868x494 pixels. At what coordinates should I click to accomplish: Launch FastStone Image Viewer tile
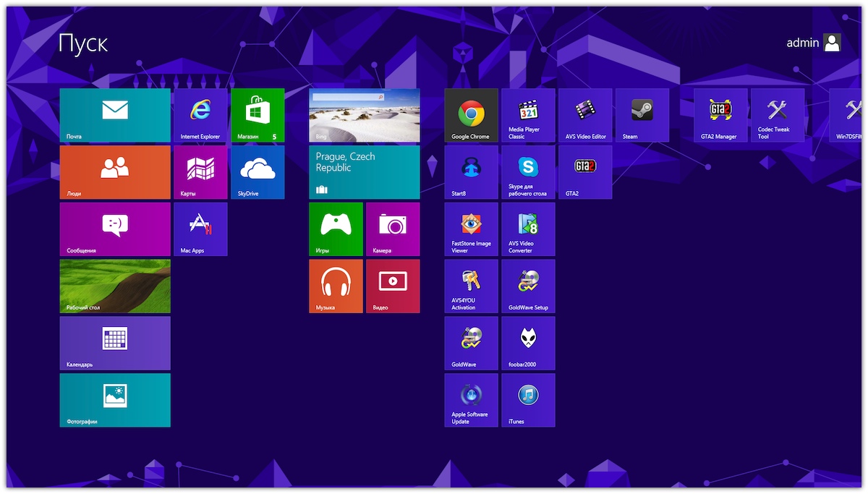click(471, 229)
